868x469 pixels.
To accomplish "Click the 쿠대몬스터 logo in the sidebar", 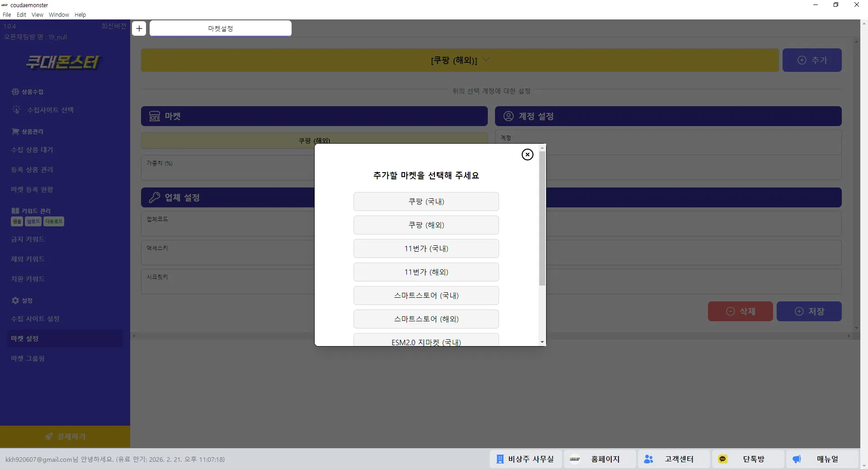I will [x=63, y=62].
